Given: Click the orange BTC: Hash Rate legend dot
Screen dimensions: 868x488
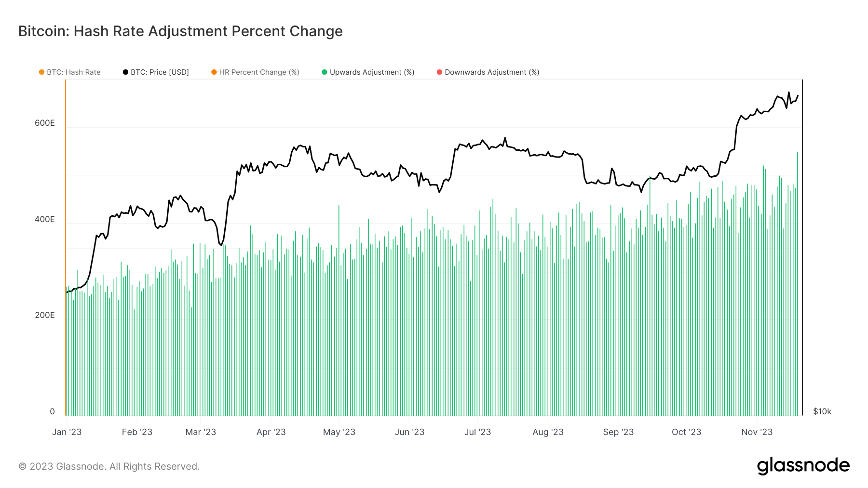Looking at the screenshot, I should pos(42,72).
